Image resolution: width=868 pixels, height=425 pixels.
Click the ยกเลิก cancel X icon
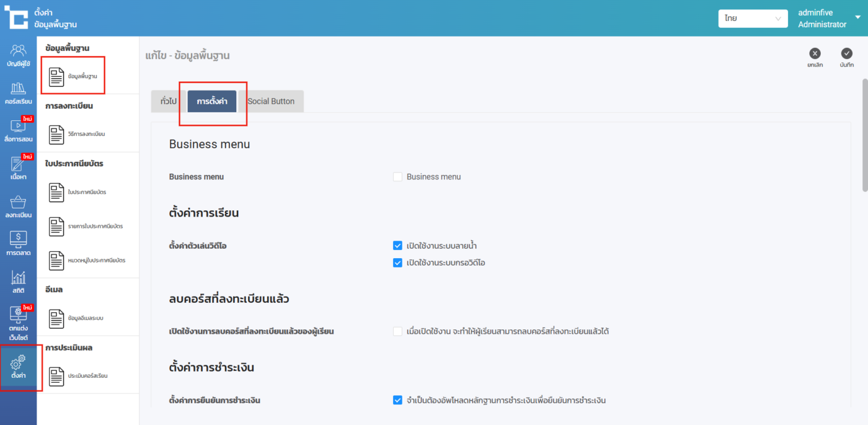click(x=815, y=54)
